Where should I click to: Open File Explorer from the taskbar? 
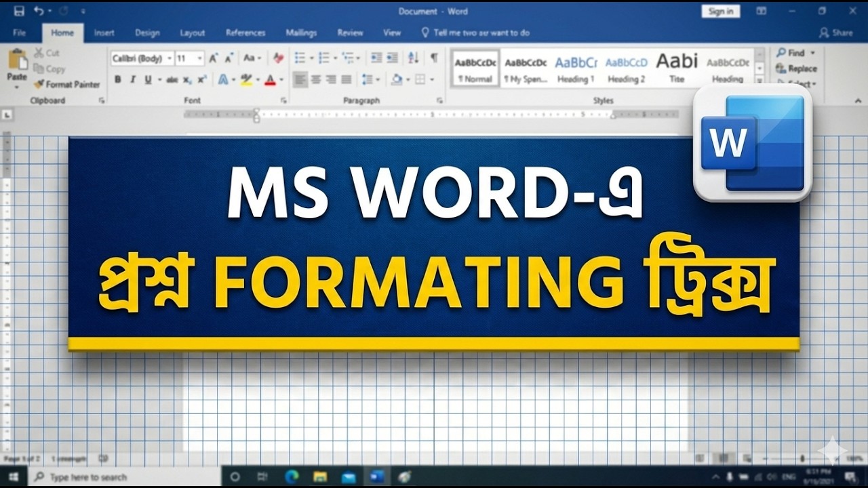tap(320, 477)
